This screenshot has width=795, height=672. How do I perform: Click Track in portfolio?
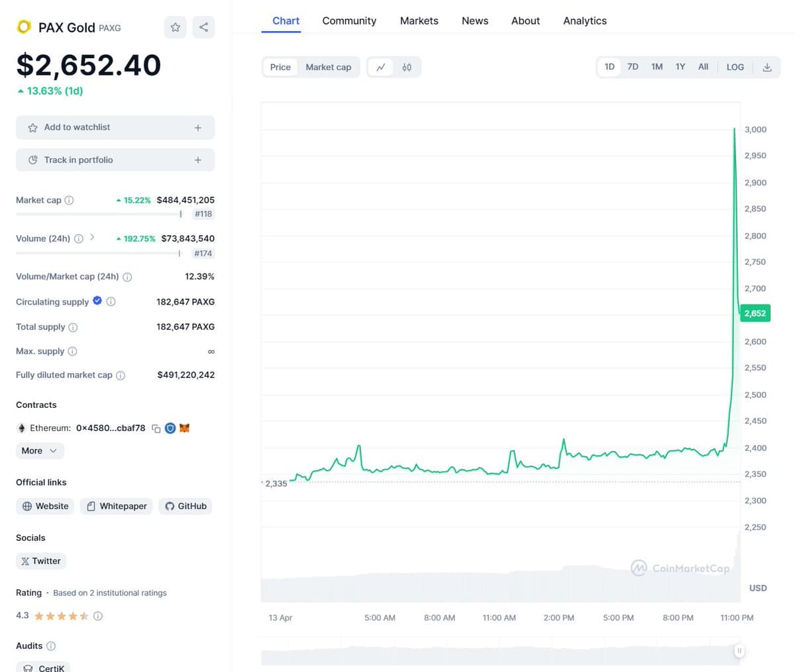pos(115,160)
